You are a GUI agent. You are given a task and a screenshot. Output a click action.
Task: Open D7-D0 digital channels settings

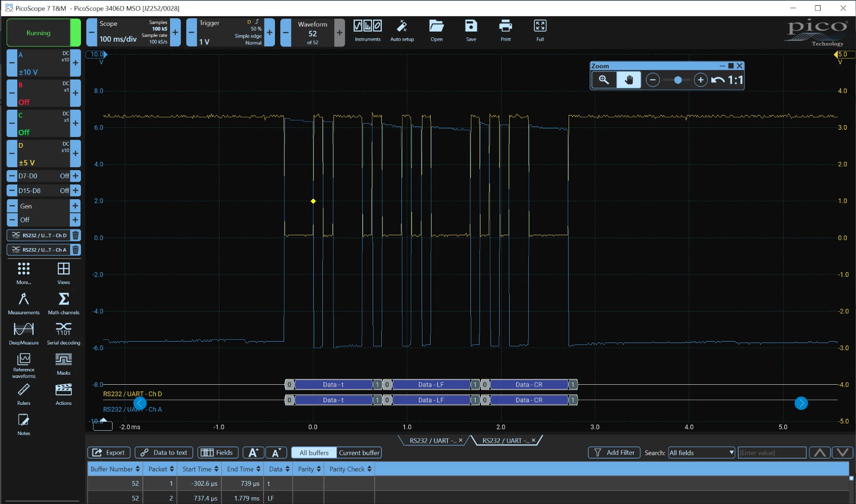44,176
